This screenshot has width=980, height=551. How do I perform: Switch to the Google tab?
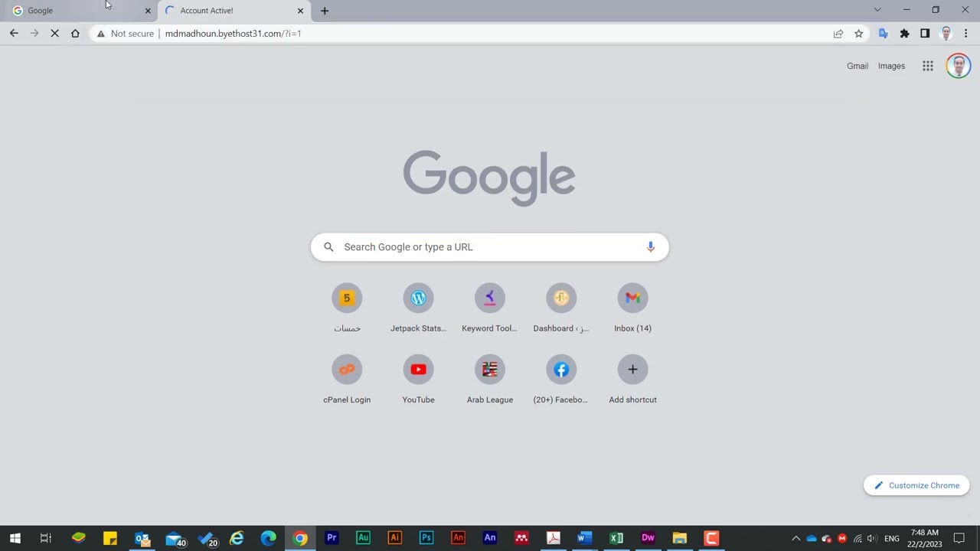coord(80,11)
